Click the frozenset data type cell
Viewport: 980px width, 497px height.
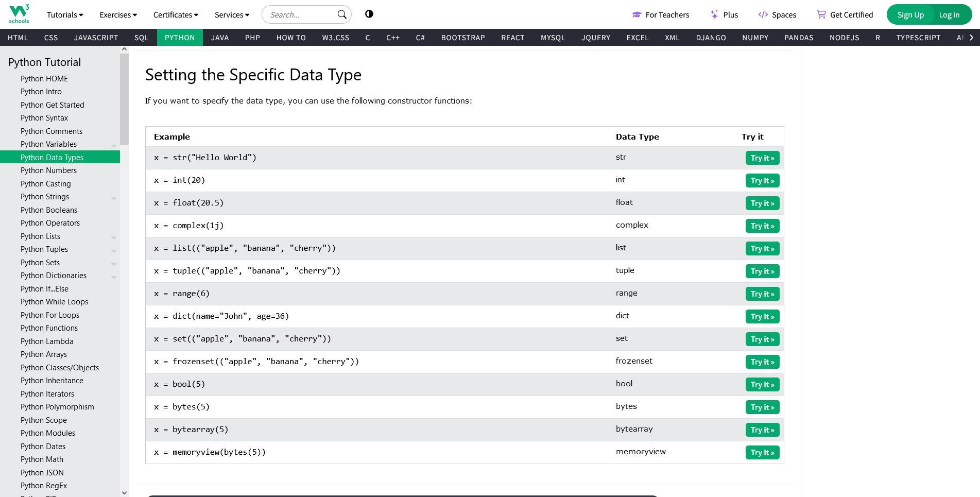point(634,361)
